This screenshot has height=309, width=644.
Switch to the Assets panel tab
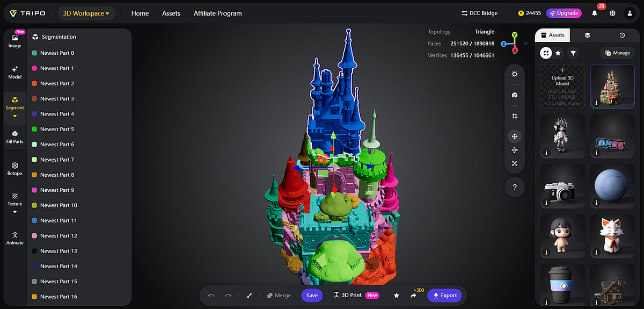coord(552,35)
